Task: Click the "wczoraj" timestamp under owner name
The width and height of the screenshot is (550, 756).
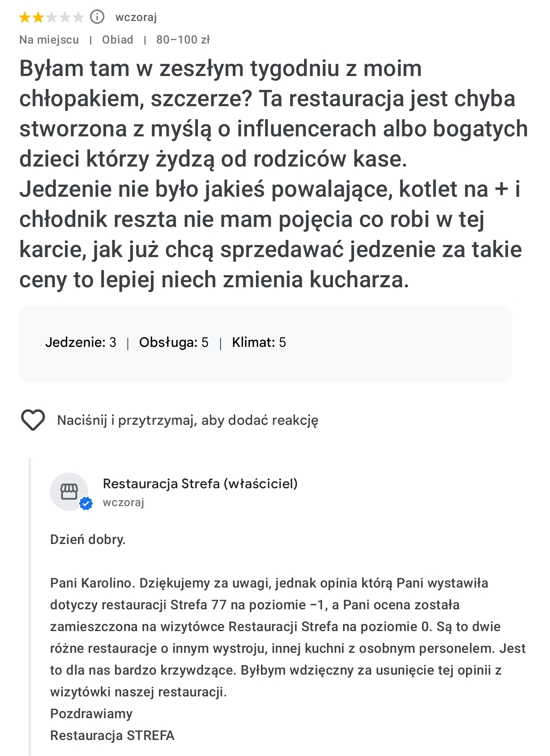Action: click(x=123, y=502)
